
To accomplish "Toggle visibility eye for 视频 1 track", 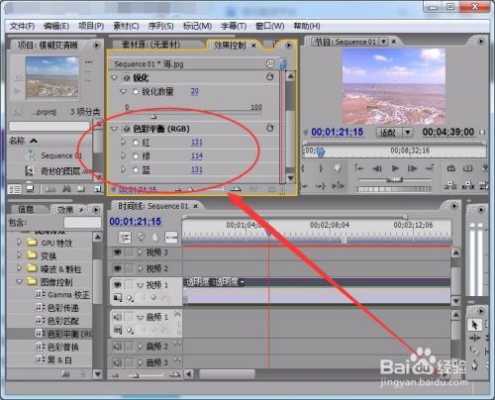I will pos(117,285).
